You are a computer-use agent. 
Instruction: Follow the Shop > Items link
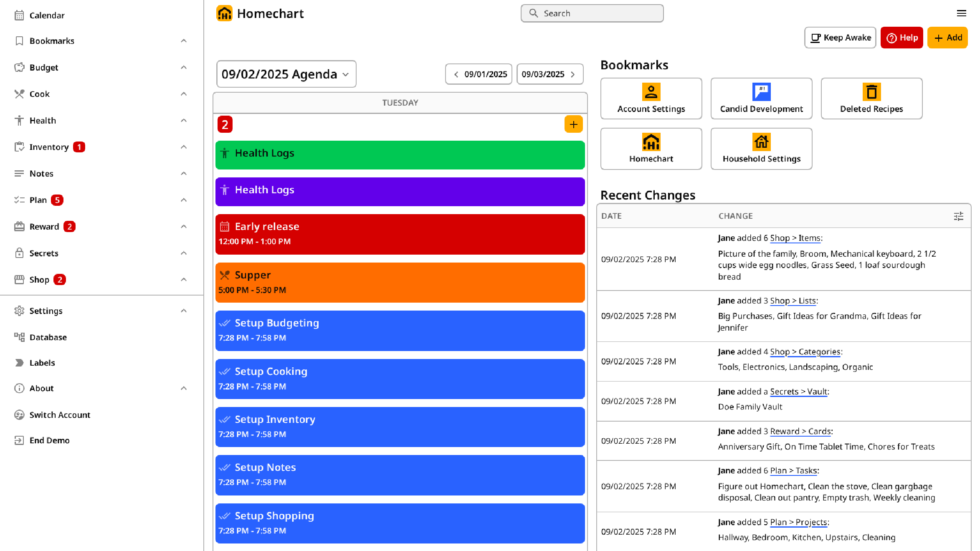point(795,238)
